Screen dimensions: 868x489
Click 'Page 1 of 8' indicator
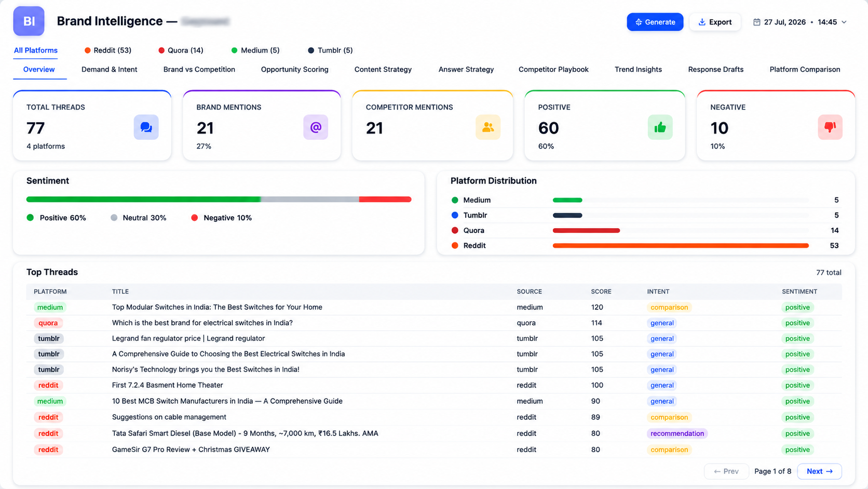click(772, 471)
